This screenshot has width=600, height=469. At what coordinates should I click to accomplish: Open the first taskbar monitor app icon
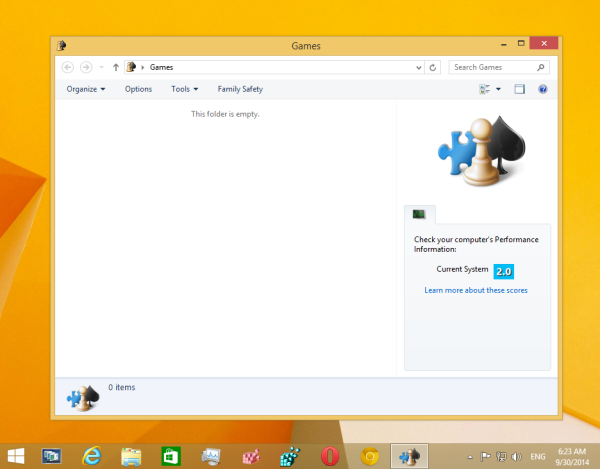51,456
